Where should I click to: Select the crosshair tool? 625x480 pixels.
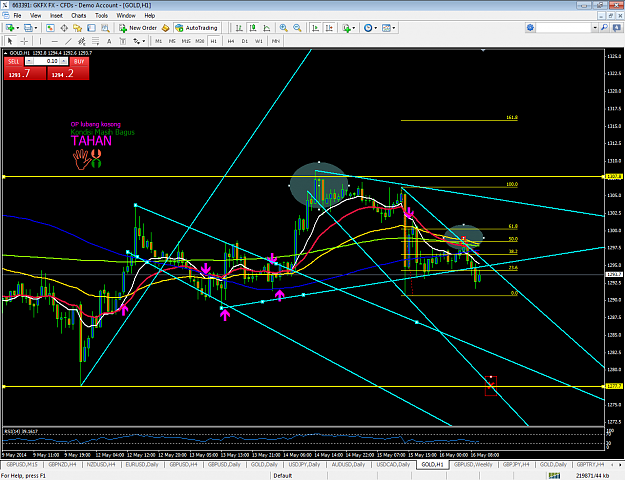(24, 41)
